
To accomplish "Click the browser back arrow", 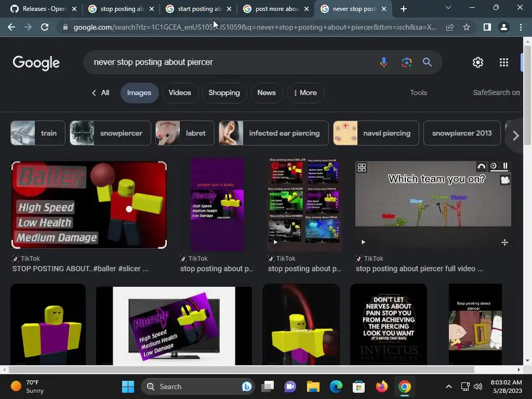I will (x=11, y=27).
